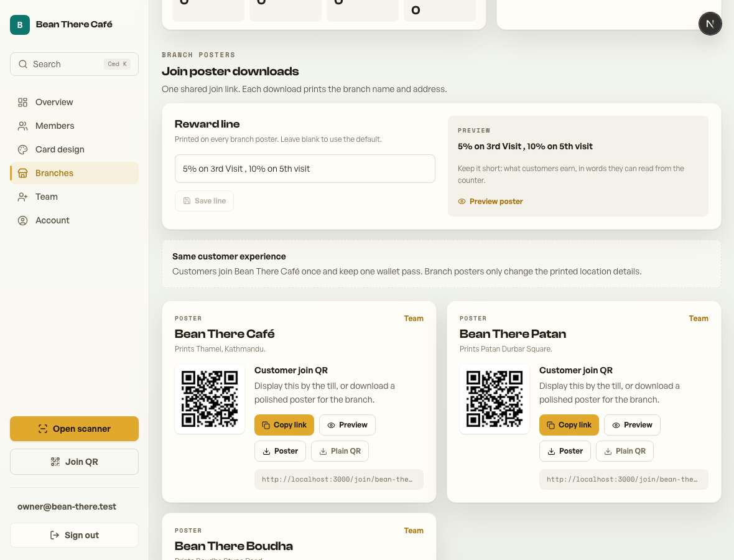734x560 pixels.
Task: Click download icon on Bean There Café Poster
Action: pos(266,451)
